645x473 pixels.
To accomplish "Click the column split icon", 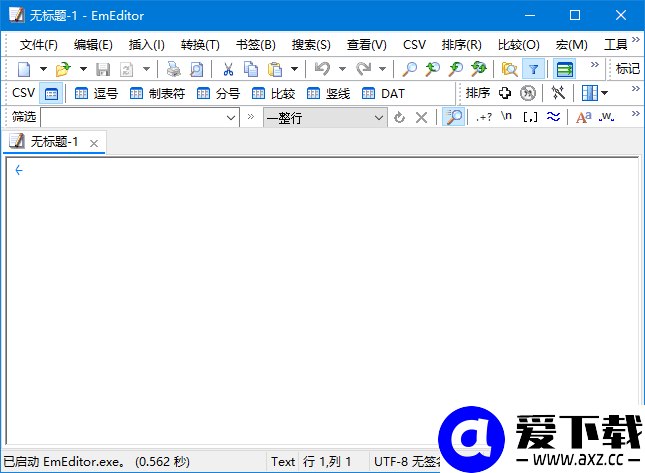I will point(589,93).
